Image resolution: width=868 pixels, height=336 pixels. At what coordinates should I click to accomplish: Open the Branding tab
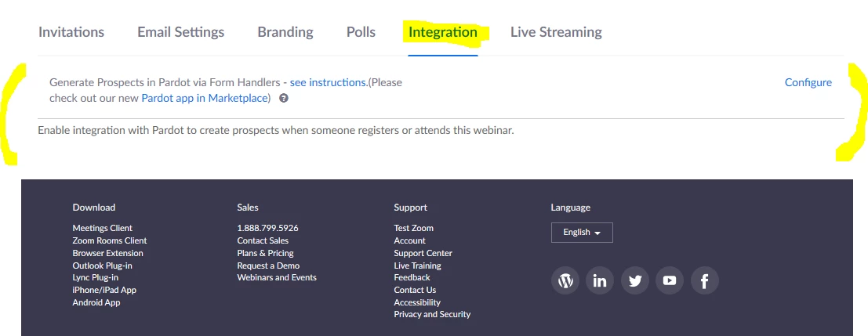[x=285, y=32]
